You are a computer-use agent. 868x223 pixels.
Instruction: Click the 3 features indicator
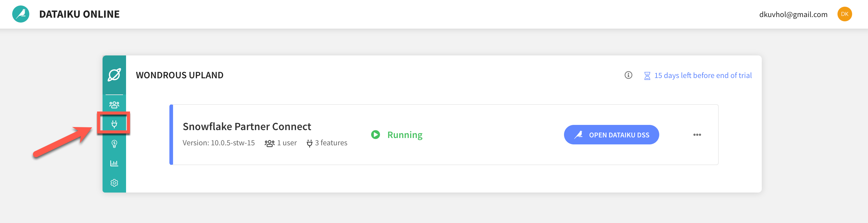click(x=327, y=143)
